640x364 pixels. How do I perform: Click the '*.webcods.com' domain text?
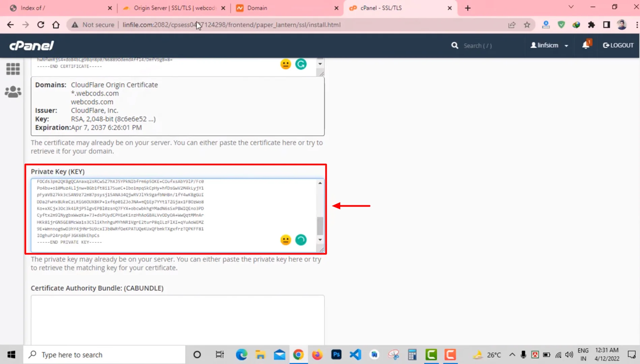point(95,93)
